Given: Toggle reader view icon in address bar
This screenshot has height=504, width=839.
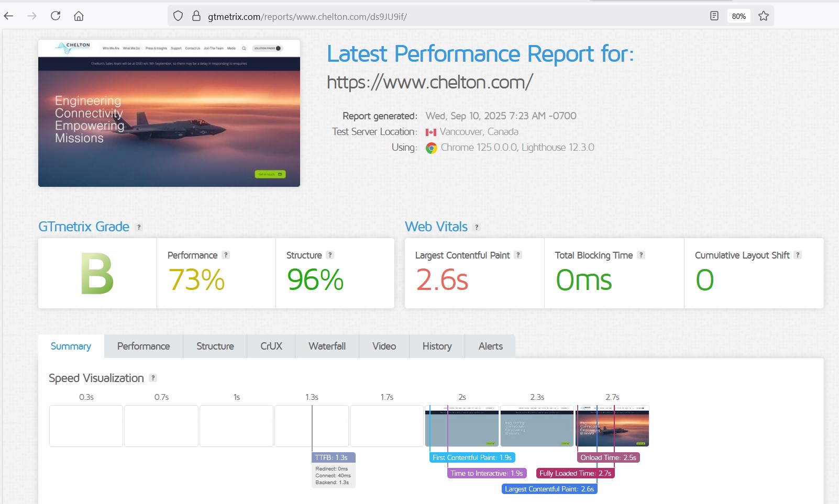Looking at the screenshot, I should pos(714,16).
